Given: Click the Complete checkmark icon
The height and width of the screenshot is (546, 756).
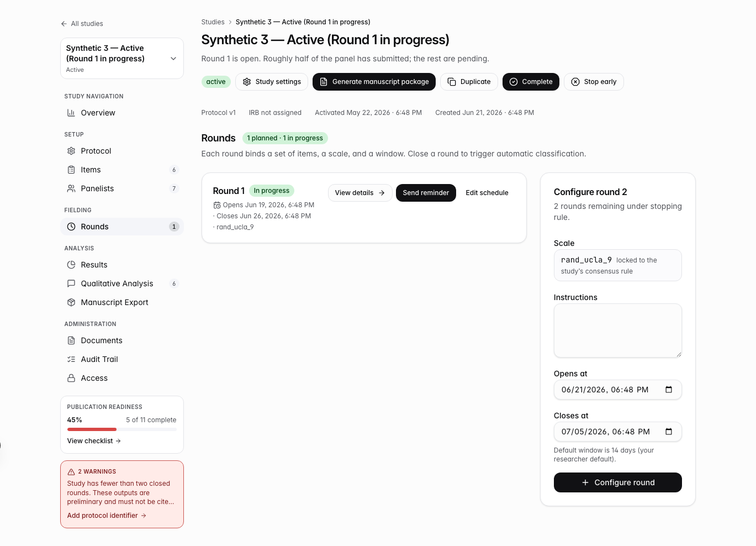Looking at the screenshot, I should [x=514, y=82].
